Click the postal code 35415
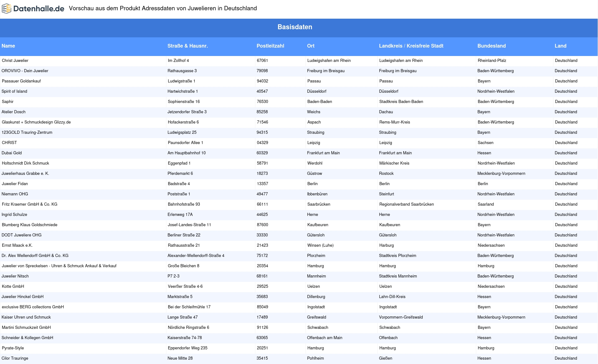598x364 pixels. [x=262, y=358]
